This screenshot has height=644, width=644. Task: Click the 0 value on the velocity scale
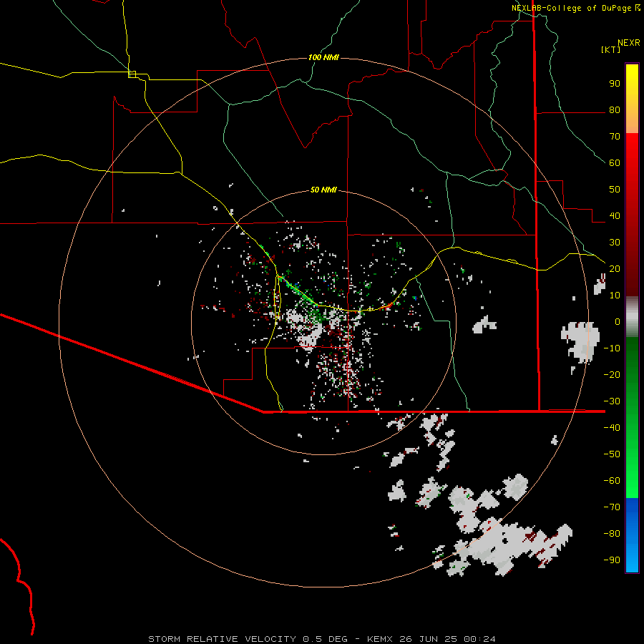click(x=618, y=322)
